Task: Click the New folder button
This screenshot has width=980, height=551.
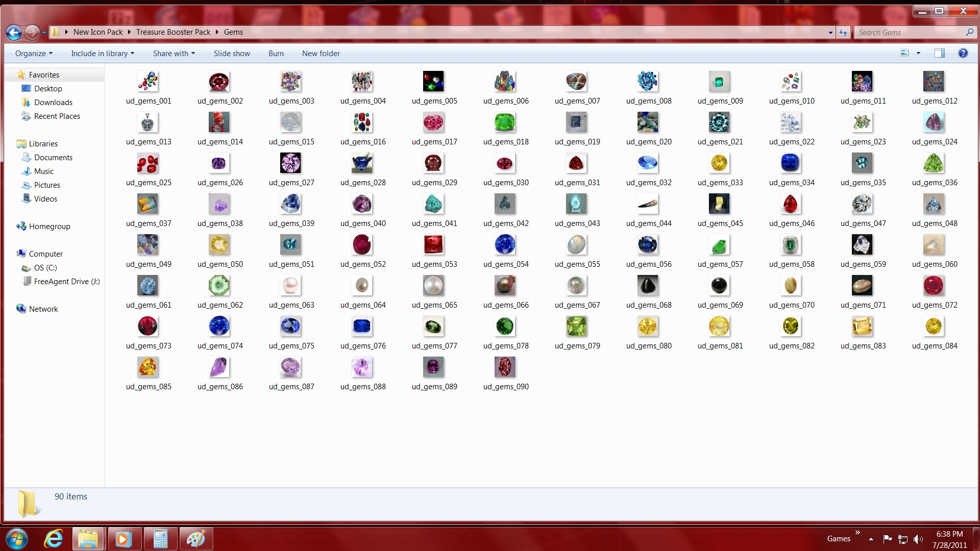Action: click(x=321, y=54)
